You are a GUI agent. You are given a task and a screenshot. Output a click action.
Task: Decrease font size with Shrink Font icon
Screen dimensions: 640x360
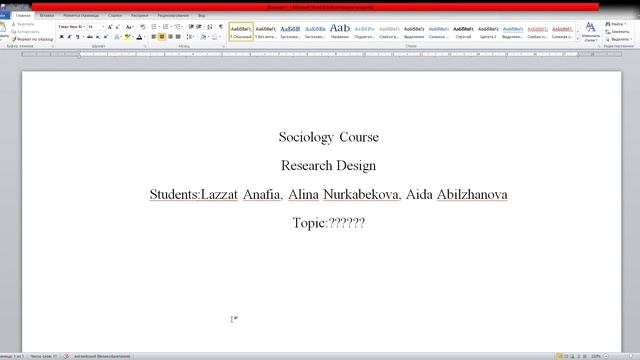(118, 27)
